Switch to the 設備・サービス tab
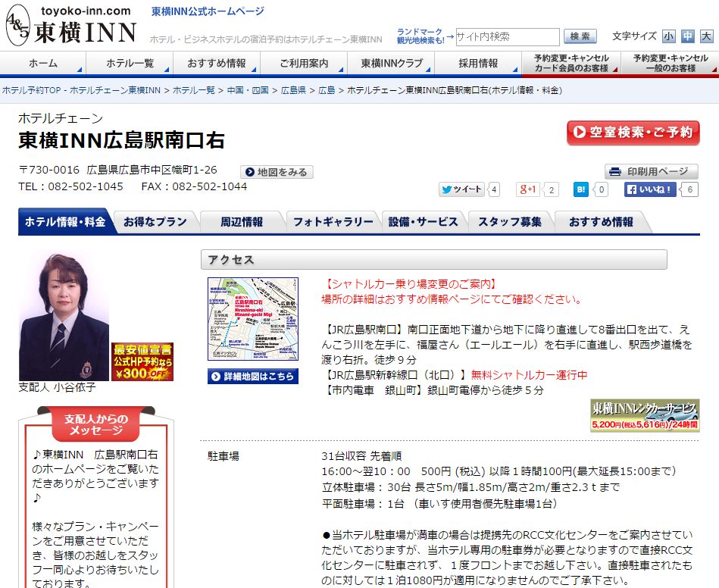719x588 pixels. tap(424, 222)
